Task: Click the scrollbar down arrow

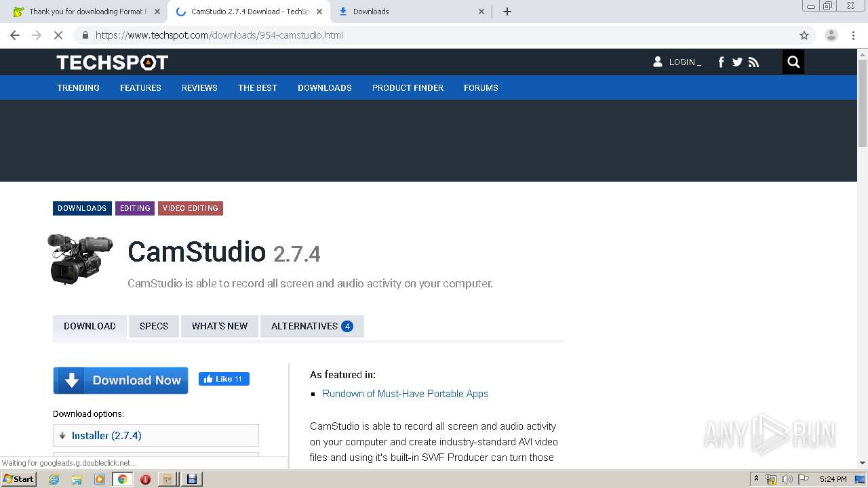Action: pyautogui.click(x=863, y=464)
